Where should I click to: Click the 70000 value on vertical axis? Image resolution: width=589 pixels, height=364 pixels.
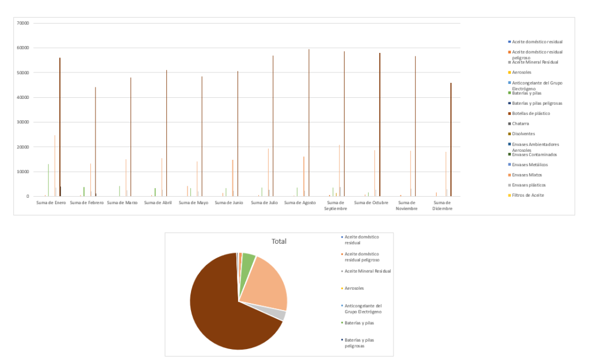tap(23, 23)
